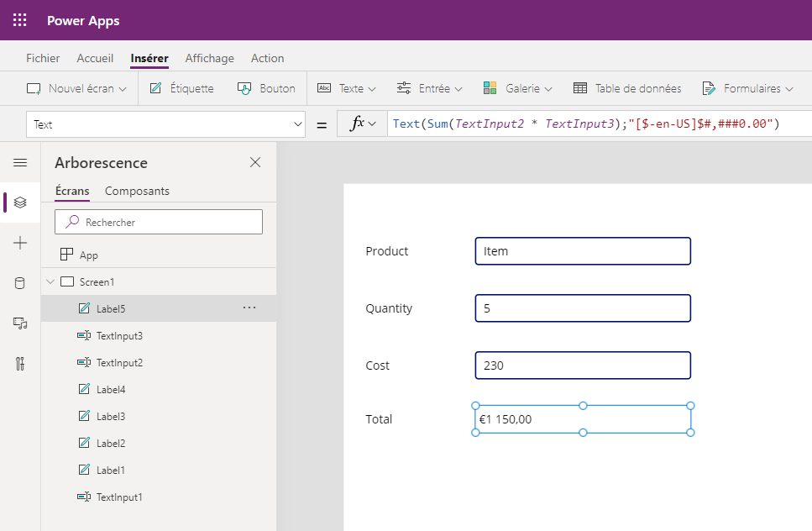
Task: Open the Tree view layers icon
Action: 20,202
